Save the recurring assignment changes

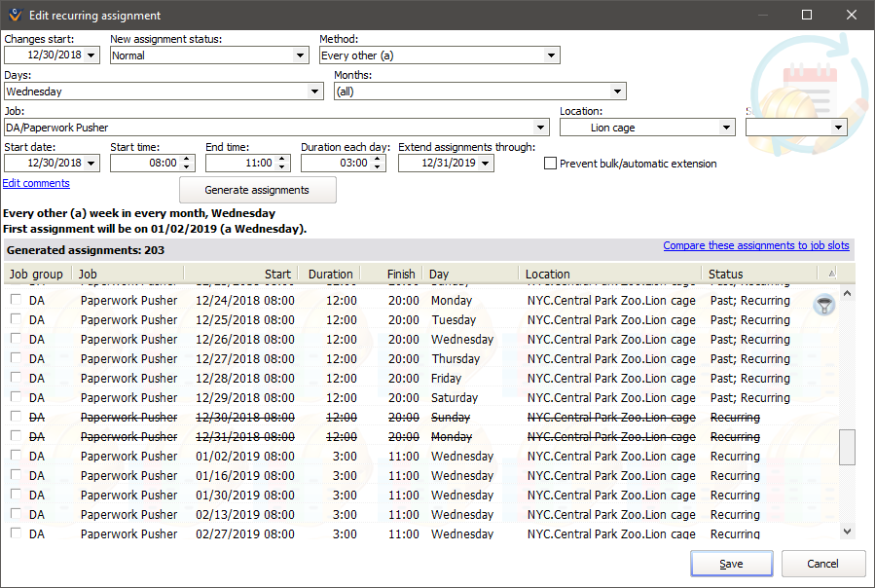pos(731,564)
